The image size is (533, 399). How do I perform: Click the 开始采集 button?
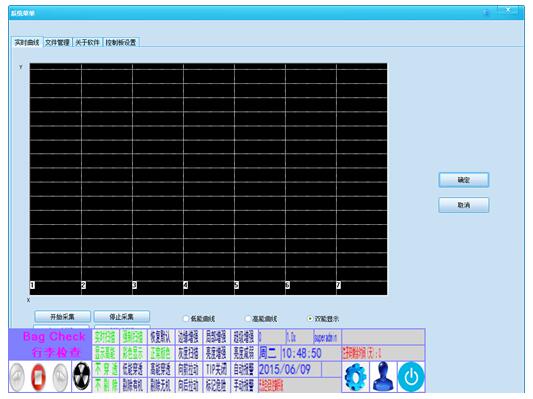(x=62, y=317)
